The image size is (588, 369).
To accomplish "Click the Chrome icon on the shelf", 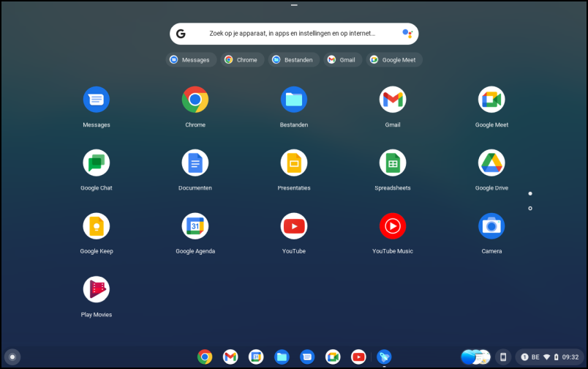I will coord(205,357).
